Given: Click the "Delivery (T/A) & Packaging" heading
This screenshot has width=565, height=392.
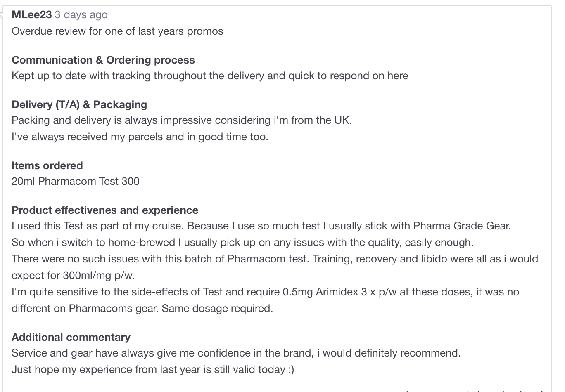Looking at the screenshot, I should (x=79, y=104).
